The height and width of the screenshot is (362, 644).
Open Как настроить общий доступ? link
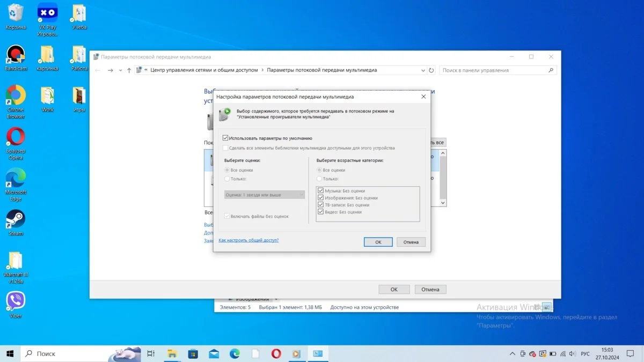pyautogui.click(x=248, y=240)
